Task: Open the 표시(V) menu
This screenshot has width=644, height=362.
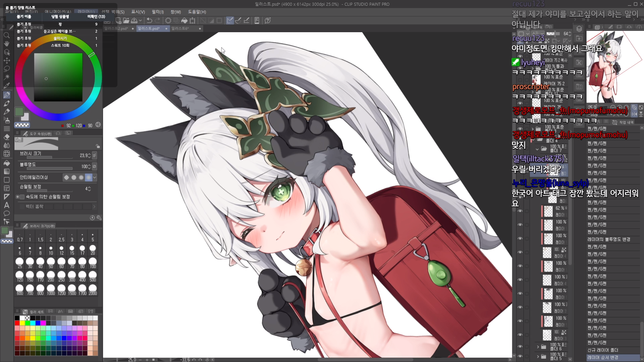Action: pos(138,12)
